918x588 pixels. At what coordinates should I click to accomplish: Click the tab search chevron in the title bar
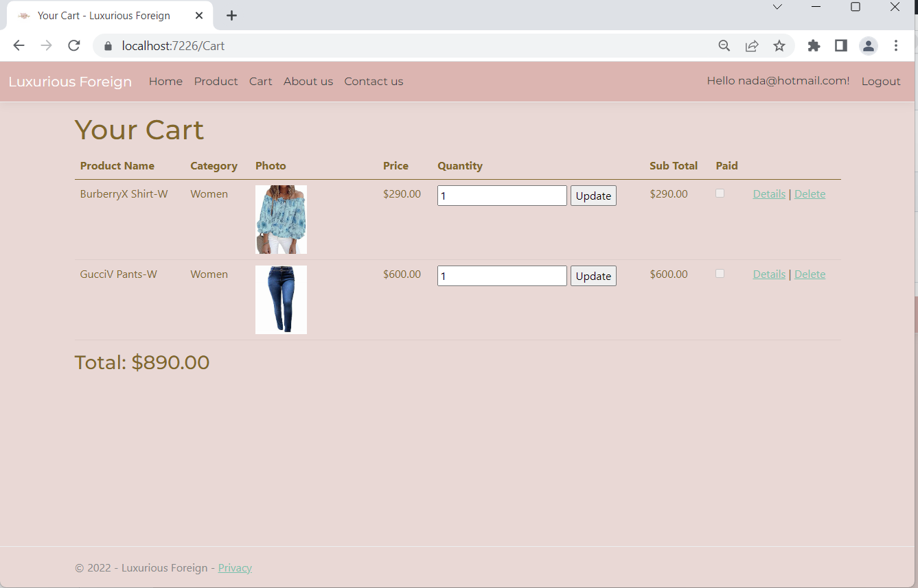tap(777, 8)
